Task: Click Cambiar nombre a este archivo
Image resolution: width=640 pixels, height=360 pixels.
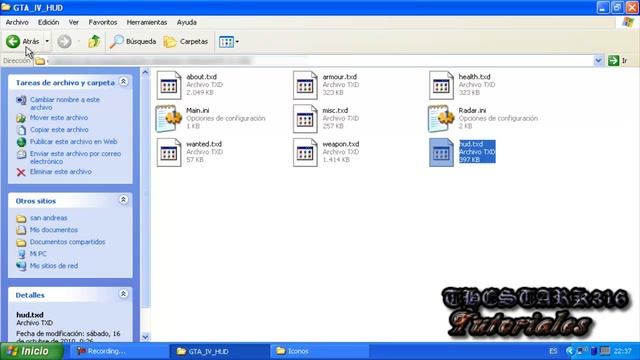Action: pyautogui.click(x=65, y=103)
